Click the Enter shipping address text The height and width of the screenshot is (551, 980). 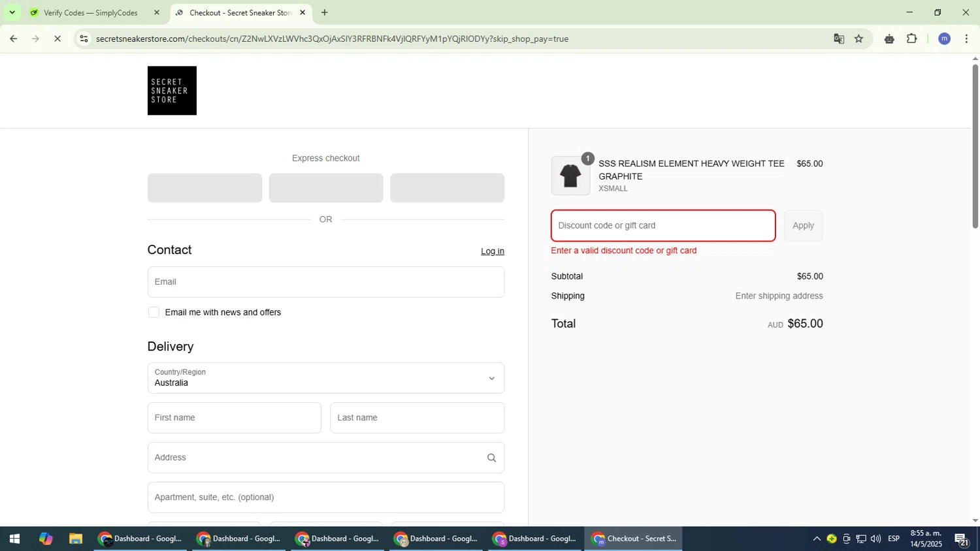point(779,296)
